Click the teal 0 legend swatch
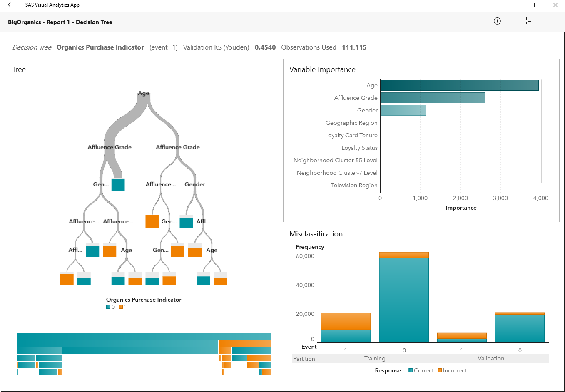This screenshot has width=565, height=392. point(108,307)
